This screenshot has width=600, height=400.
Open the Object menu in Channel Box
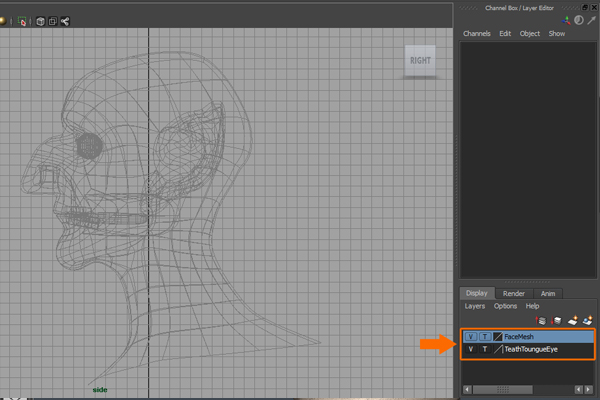click(530, 34)
